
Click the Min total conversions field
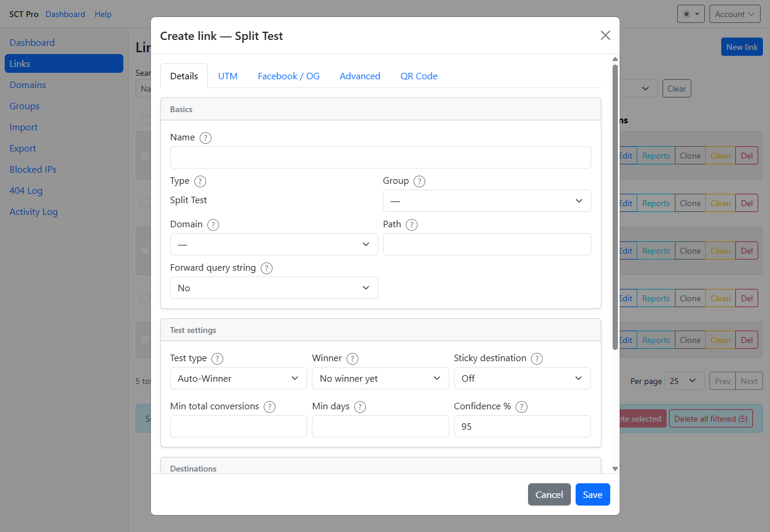coord(238,426)
